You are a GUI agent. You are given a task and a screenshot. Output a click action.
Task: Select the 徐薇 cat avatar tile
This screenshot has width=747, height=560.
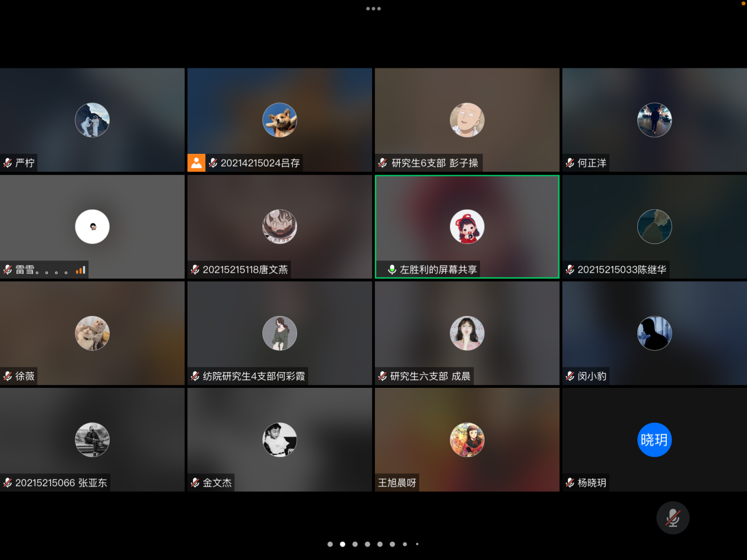point(92,333)
